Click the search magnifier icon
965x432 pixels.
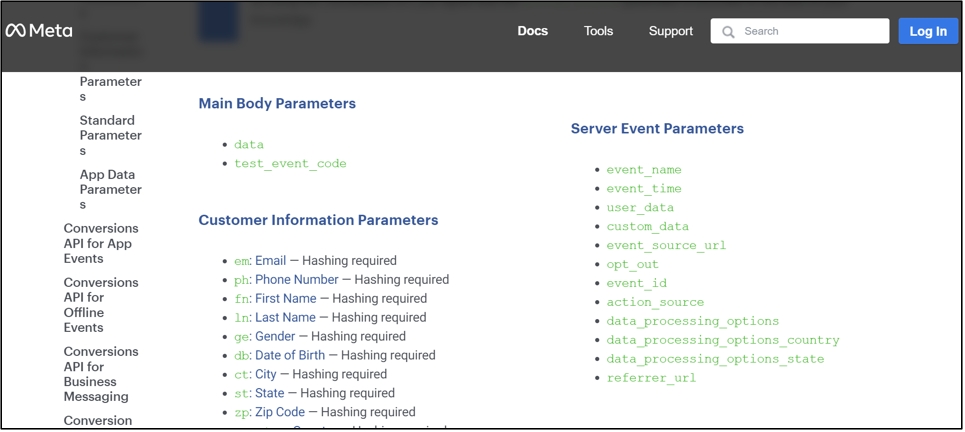click(729, 32)
